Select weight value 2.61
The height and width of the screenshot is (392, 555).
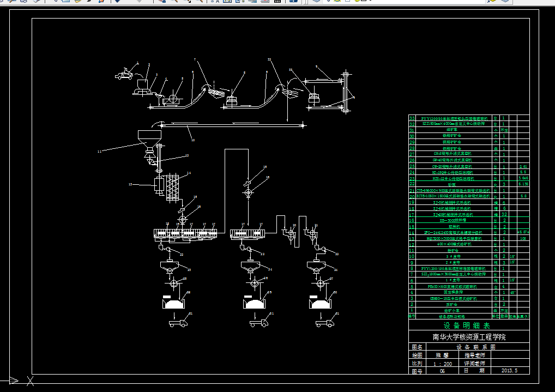point(523,166)
